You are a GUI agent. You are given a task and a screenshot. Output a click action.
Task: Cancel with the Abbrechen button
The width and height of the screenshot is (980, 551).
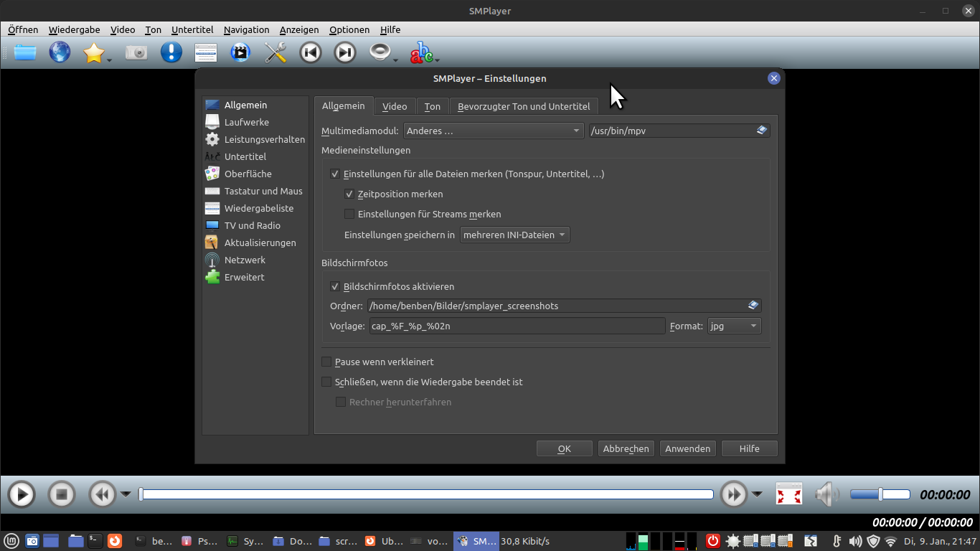pos(626,448)
